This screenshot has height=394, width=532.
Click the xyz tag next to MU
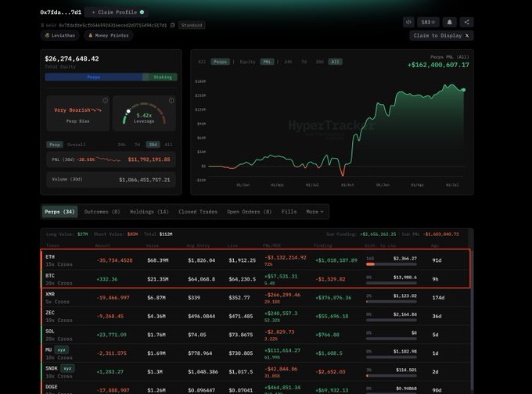pos(61,349)
